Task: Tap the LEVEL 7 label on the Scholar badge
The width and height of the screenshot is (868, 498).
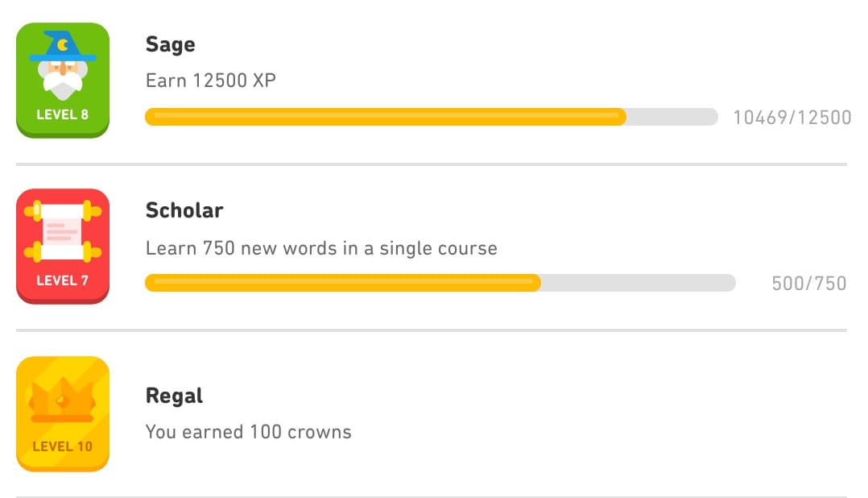Action: pyautogui.click(x=63, y=280)
